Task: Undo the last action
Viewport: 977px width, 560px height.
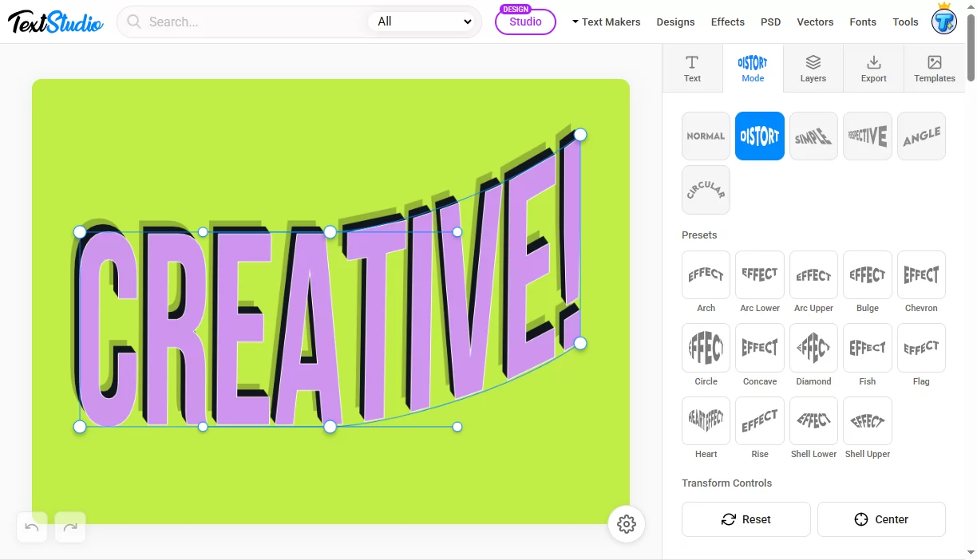Action: [x=32, y=527]
